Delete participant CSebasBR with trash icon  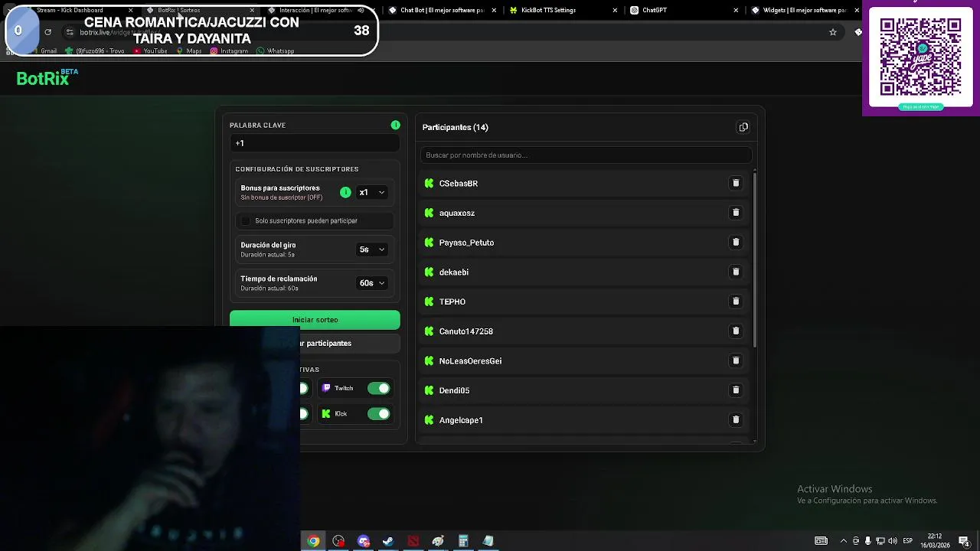point(736,184)
